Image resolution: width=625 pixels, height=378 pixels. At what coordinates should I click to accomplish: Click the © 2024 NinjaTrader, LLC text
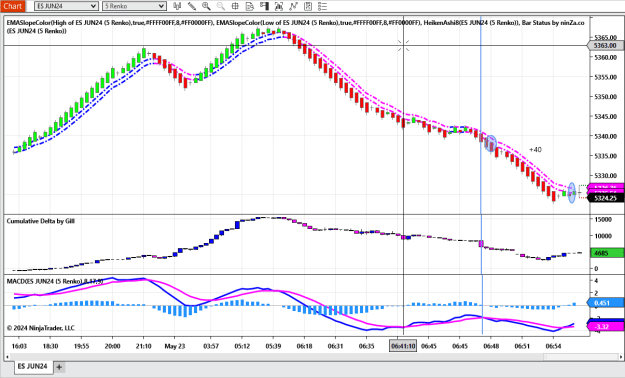coord(41,328)
